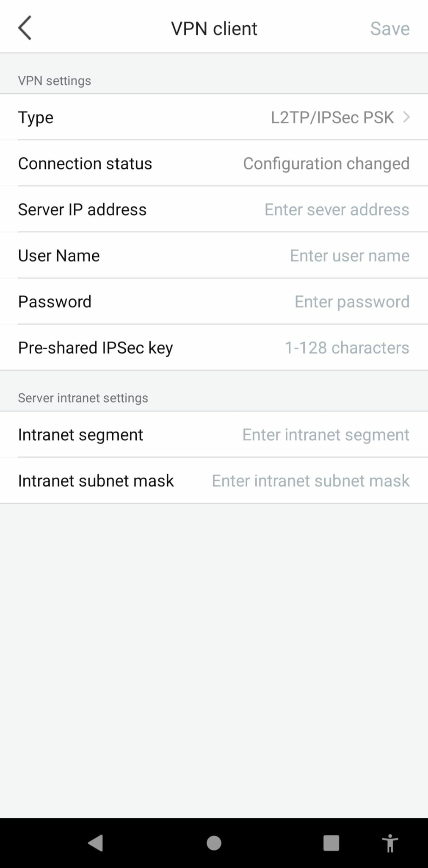Tap the Android home circle button

click(214, 843)
